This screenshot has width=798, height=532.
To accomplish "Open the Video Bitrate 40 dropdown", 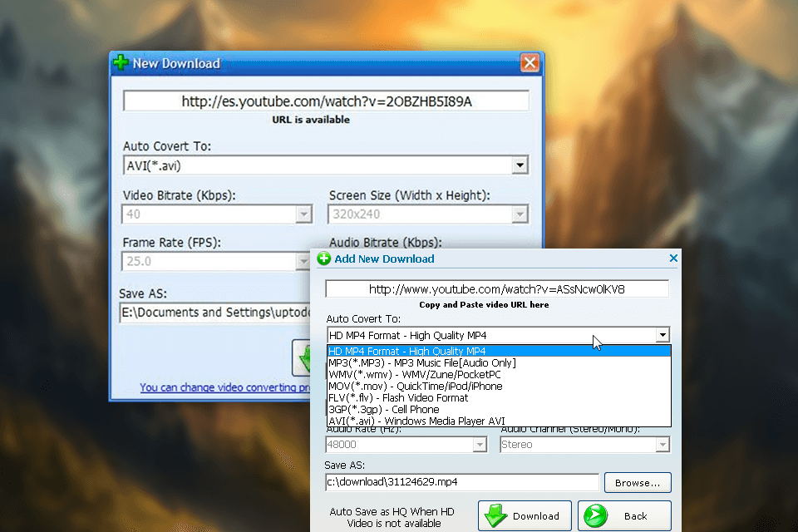I will (304, 214).
